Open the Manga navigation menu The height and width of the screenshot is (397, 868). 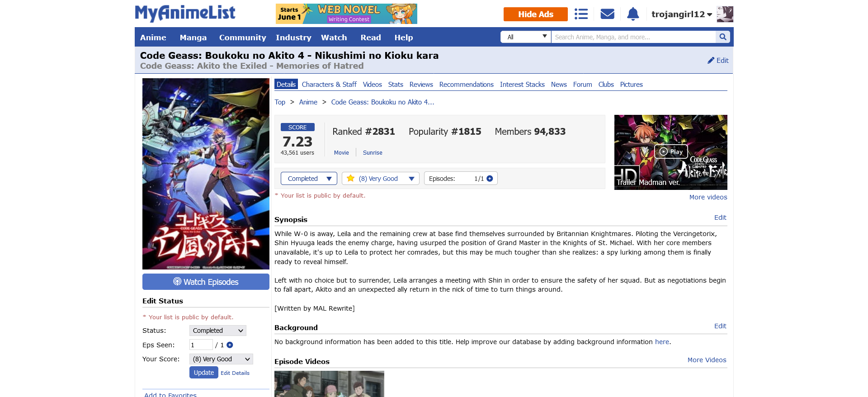pyautogui.click(x=193, y=38)
